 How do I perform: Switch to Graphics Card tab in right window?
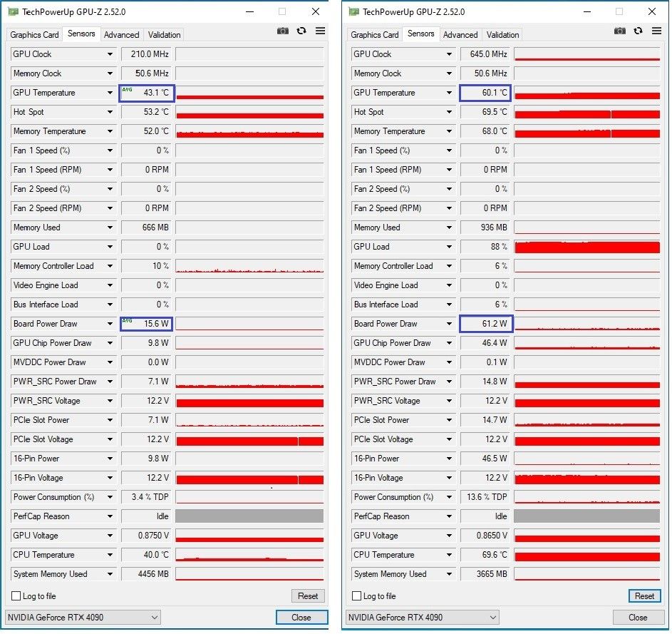[x=375, y=35]
